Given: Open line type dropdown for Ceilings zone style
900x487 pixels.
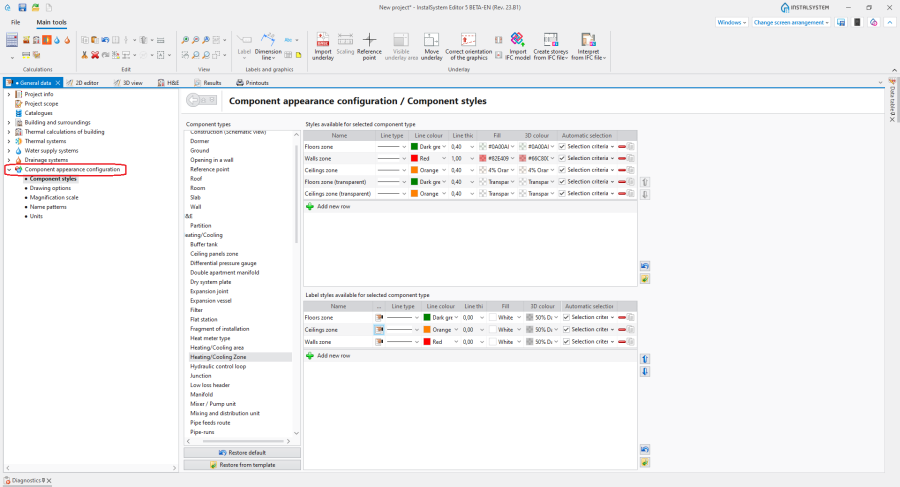Looking at the screenshot, I should tap(404, 170).
